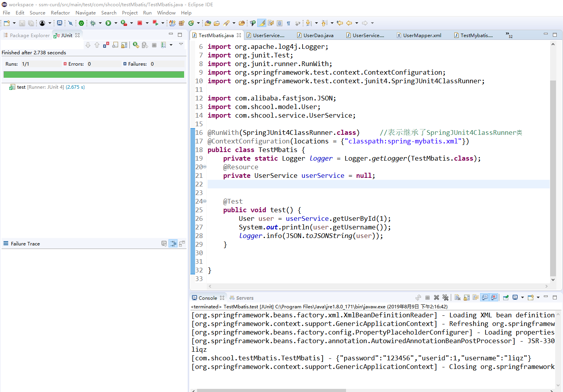Collapse the @Resource annotation at line 20
This screenshot has width=563, height=392.
204,167
